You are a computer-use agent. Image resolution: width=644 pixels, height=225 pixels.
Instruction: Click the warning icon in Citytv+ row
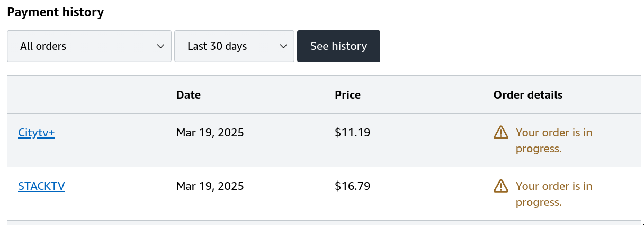500,132
